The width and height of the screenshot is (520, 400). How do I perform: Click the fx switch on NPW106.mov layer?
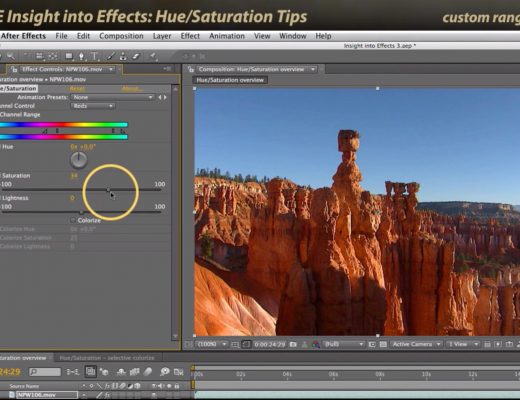tap(108, 395)
